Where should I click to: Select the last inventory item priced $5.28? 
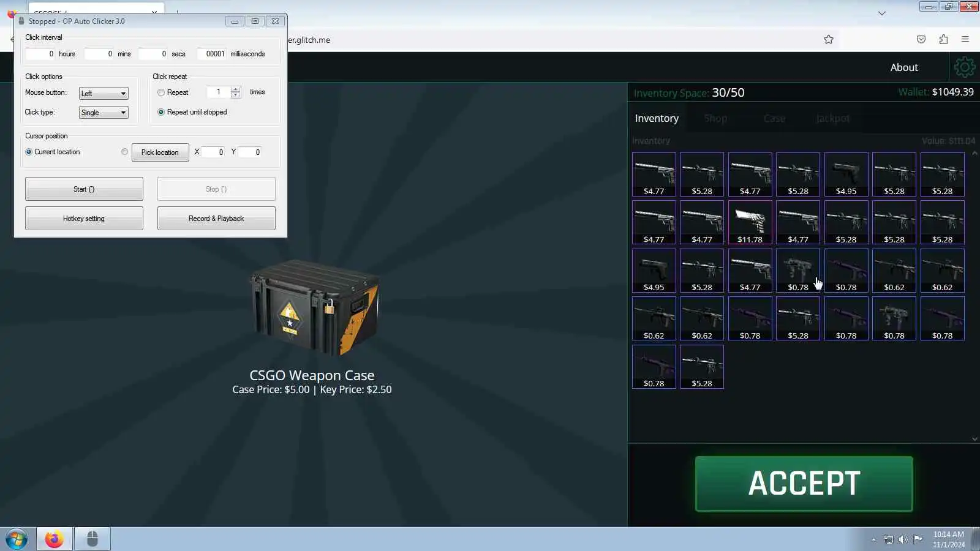(x=702, y=367)
